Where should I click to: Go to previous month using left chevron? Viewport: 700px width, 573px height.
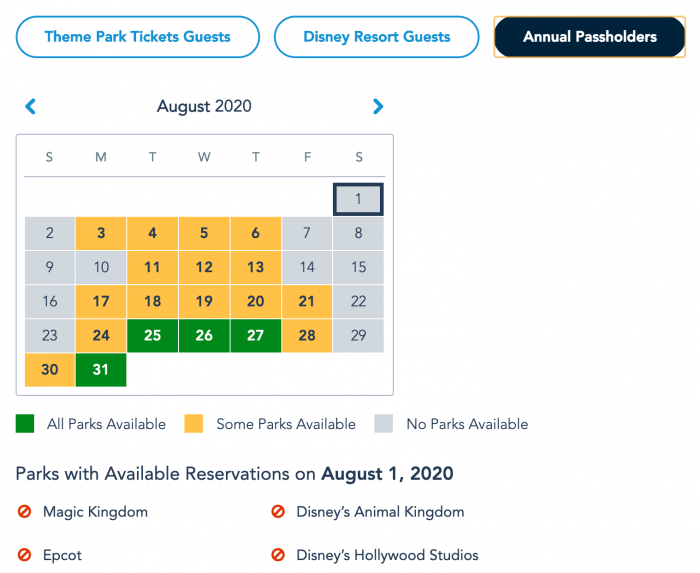point(30,106)
